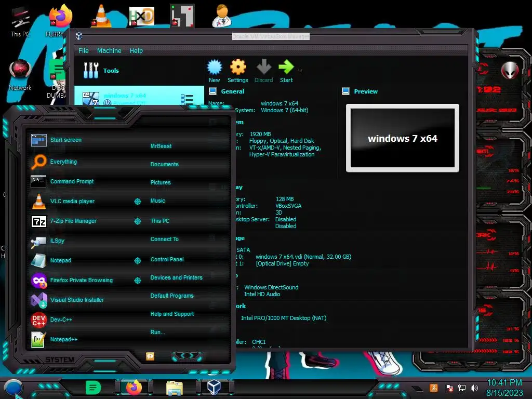
Task: Open Help and Support
Action: [x=172, y=314]
